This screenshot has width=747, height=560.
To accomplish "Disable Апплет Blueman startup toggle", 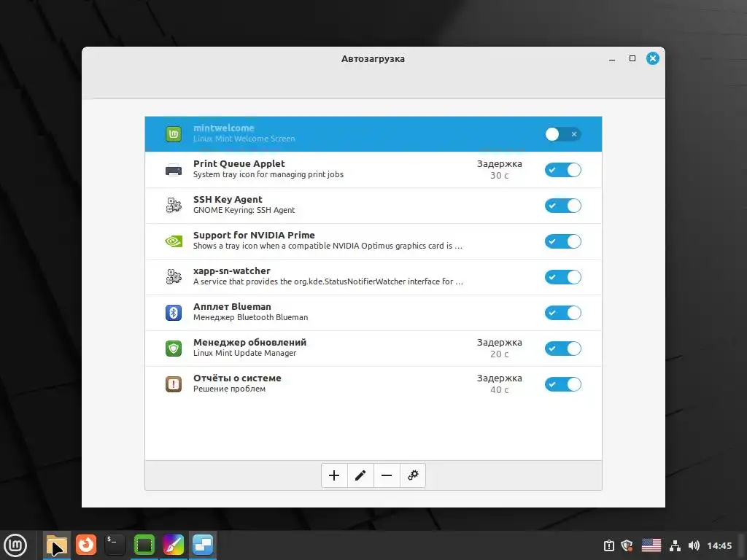I will click(562, 313).
